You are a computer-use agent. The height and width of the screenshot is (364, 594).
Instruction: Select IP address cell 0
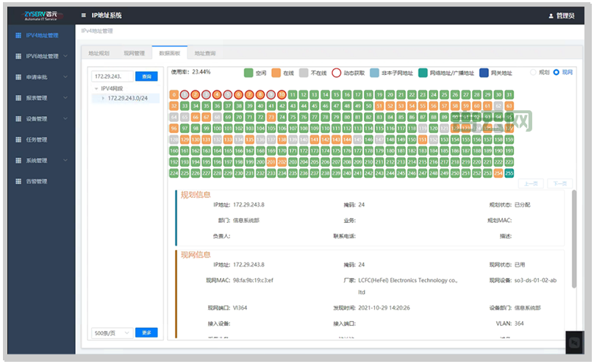click(174, 95)
